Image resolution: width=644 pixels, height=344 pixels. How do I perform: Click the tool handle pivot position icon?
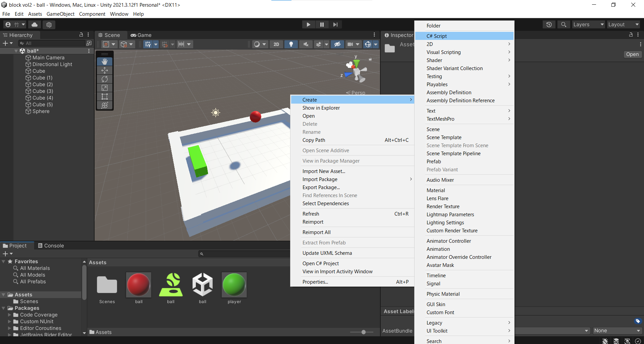[x=106, y=44]
